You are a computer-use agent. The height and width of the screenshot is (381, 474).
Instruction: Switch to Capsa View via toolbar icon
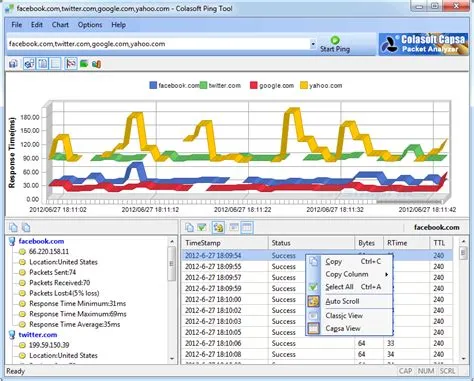point(247,227)
